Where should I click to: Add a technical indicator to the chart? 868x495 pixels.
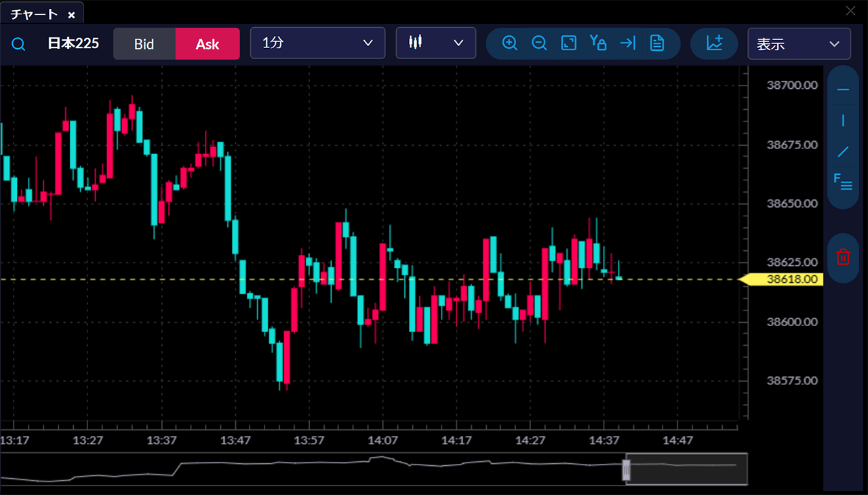(x=714, y=43)
